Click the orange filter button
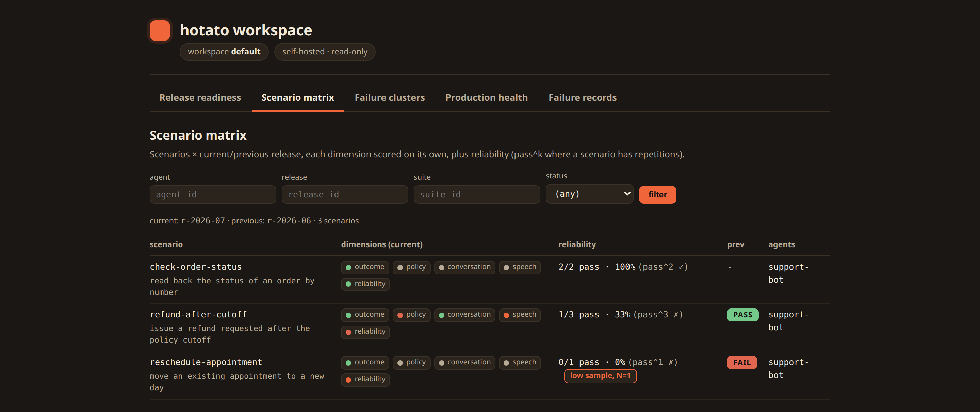This screenshot has height=412, width=980. pos(657,194)
